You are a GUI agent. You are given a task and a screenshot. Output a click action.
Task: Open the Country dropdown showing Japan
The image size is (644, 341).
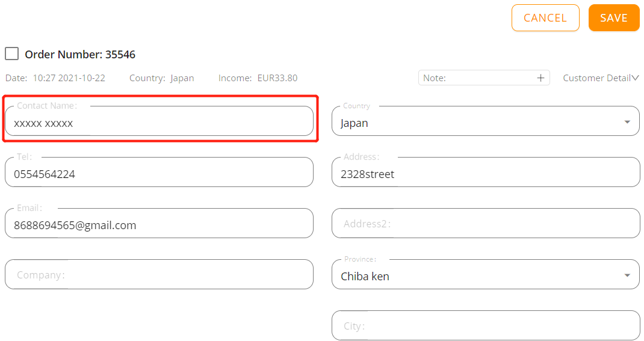coord(486,121)
